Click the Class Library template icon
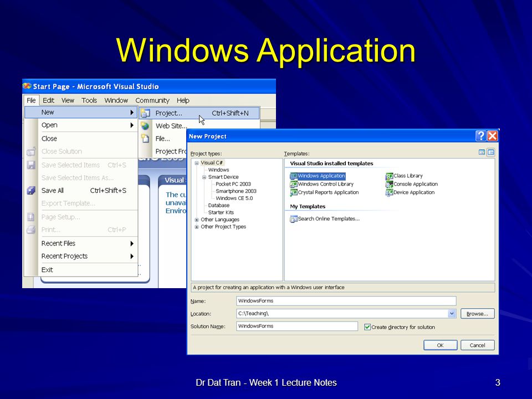 pos(389,176)
